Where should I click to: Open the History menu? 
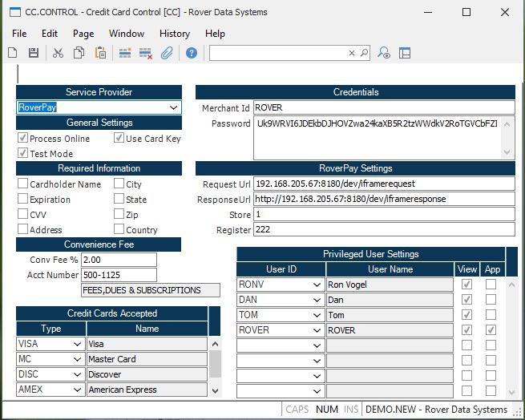click(175, 34)
